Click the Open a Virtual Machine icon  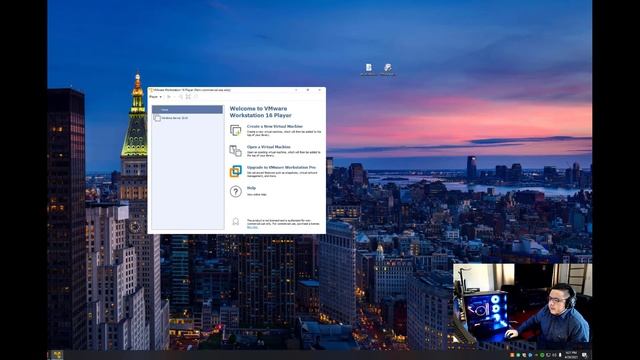[x=236, y=151]
